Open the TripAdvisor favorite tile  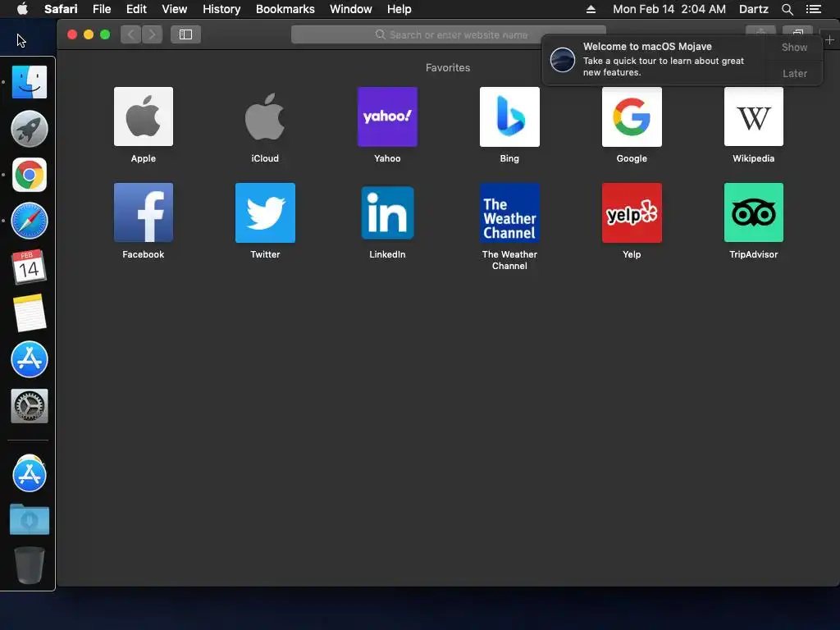753,212
